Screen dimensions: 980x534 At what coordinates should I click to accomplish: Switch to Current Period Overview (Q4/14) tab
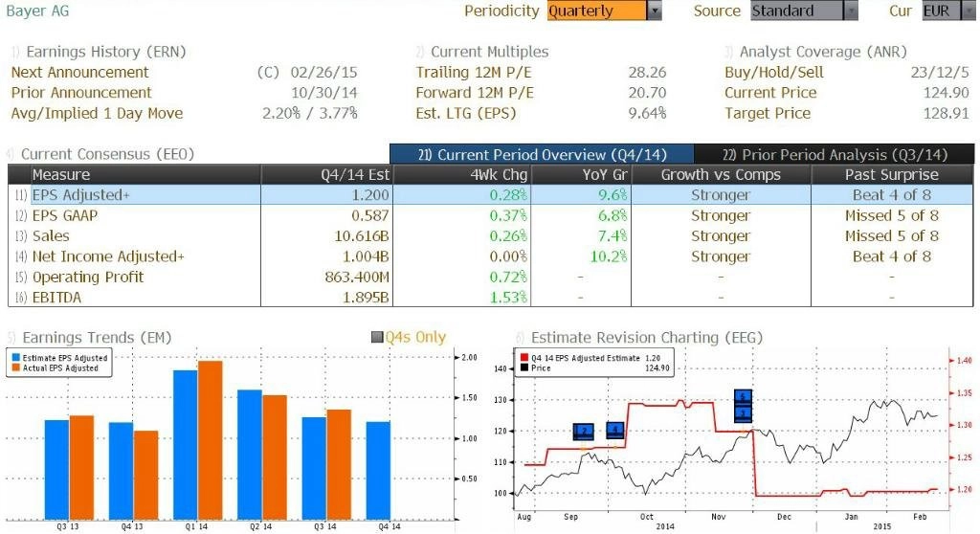pyautogui.click(x=542, y=154)
